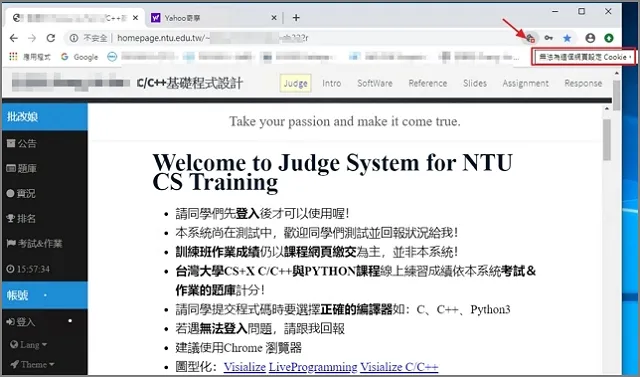Open the LiveProgramming link
This screenshot has height=377, width=640.
pos(313,367)
